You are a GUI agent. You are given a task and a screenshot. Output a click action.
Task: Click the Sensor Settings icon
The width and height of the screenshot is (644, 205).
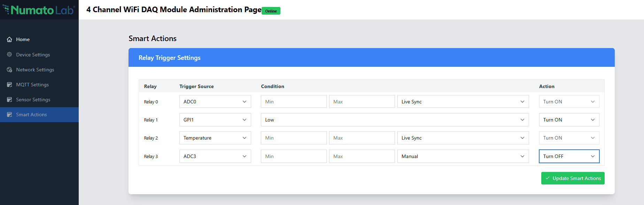[9, 100]
